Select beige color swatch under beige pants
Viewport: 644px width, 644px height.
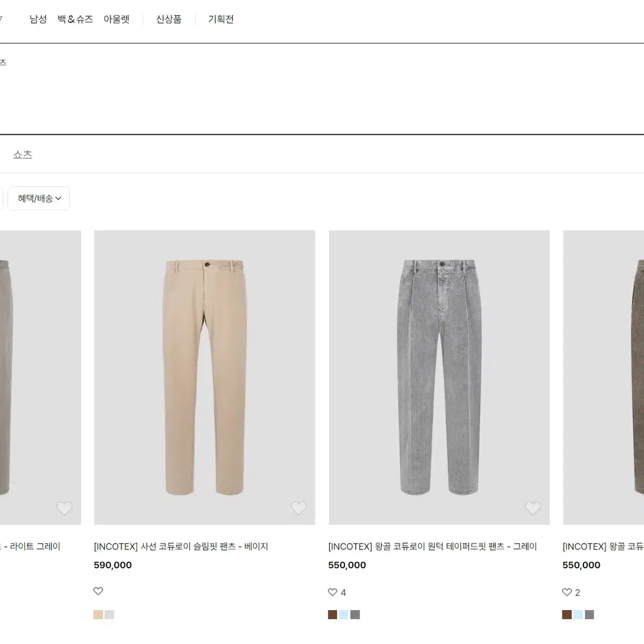point(98,614)
